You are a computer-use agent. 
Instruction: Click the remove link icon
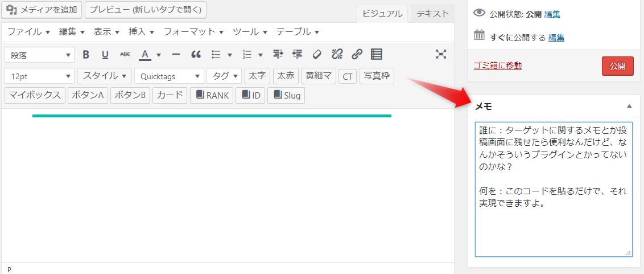tap(337, 55)
